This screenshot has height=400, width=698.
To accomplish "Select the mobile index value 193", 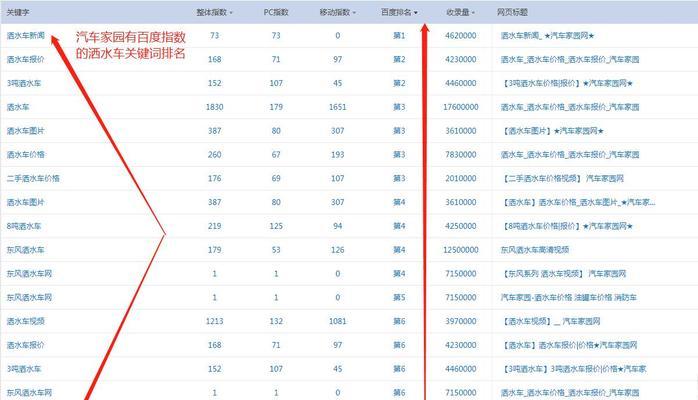I will click(x=337, y=154).
